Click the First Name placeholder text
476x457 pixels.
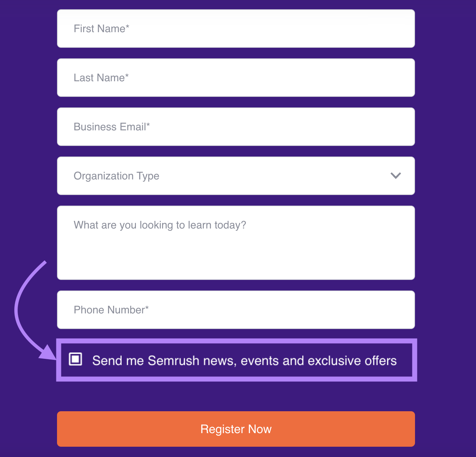pos(101,29)
